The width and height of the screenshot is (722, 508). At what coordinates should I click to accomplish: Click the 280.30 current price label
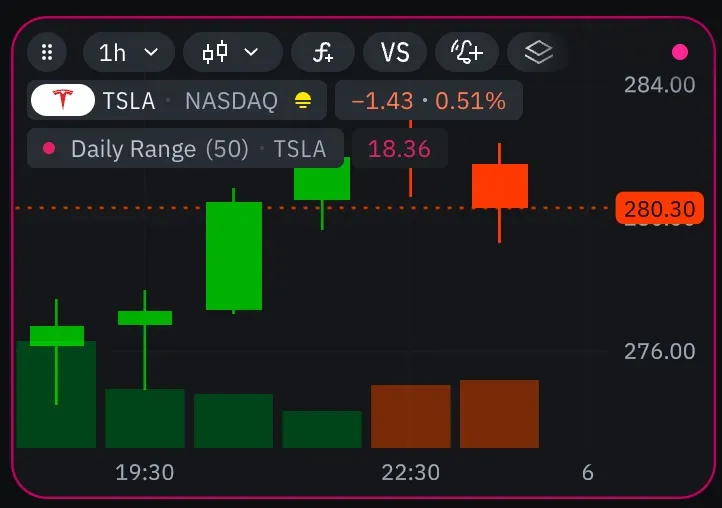click(x=659, y=209)
